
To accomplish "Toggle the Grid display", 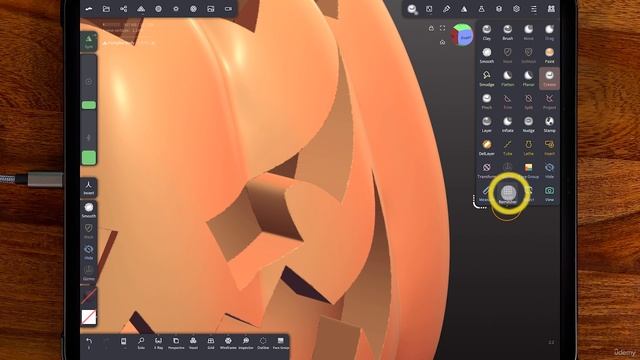I will [x=211, y=343].
